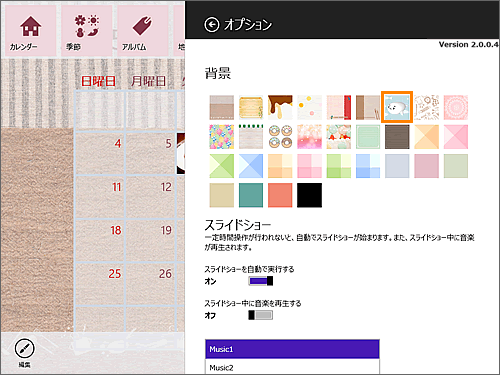
Task: Pick the wooden plank background thumbnail
Action: tap(251, 107)
